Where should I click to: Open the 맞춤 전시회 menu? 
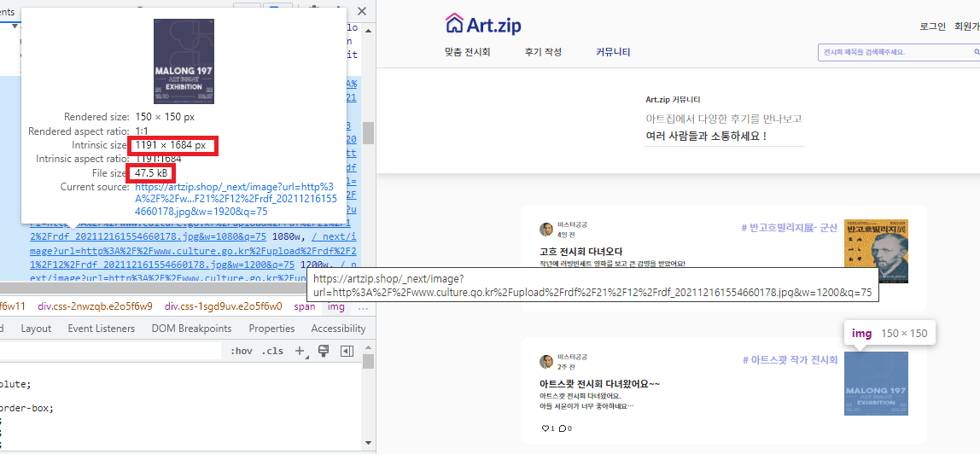[468, 52]
